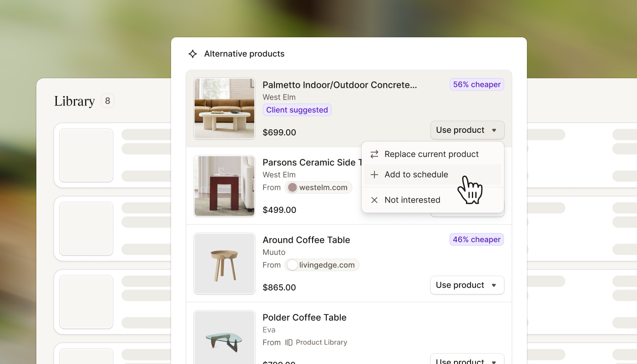Click the $499.00 price

(279, 210)
